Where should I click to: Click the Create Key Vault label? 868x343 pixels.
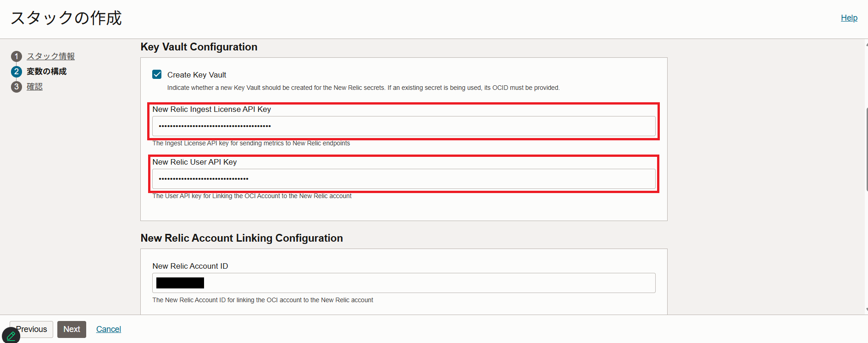coord(197,75)
